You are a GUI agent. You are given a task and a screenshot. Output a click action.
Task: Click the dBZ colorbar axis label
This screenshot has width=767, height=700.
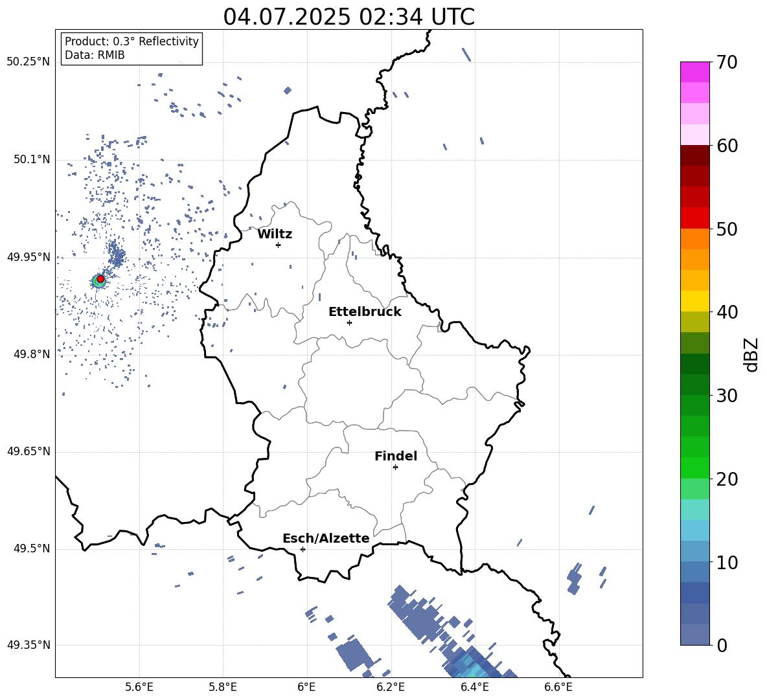pos(751,354)
